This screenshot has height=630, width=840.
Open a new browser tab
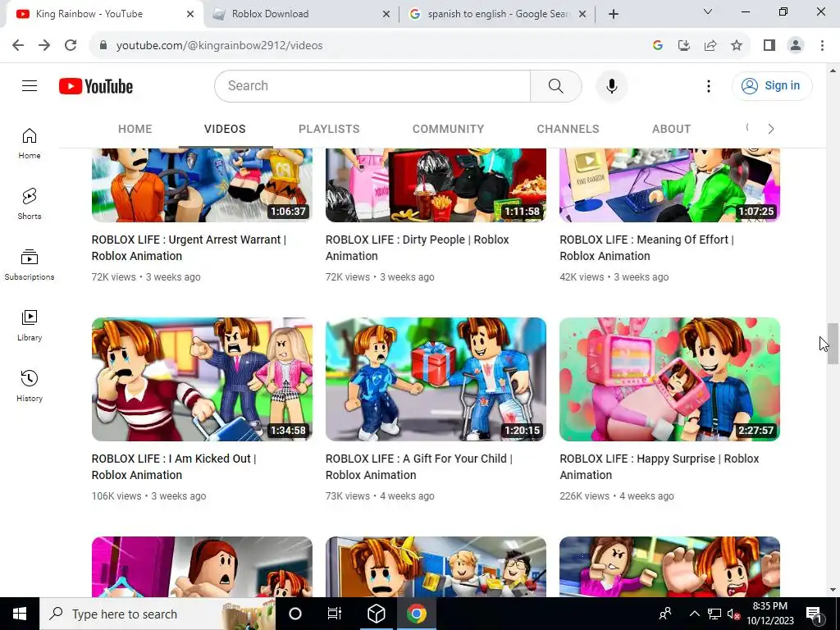[x=614, y=14]
